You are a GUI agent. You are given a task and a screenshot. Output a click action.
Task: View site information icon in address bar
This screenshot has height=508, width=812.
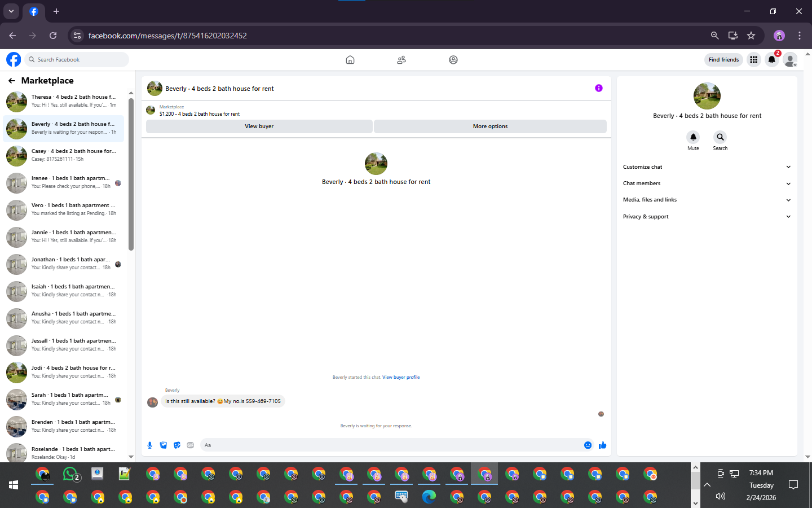[77, 36]
